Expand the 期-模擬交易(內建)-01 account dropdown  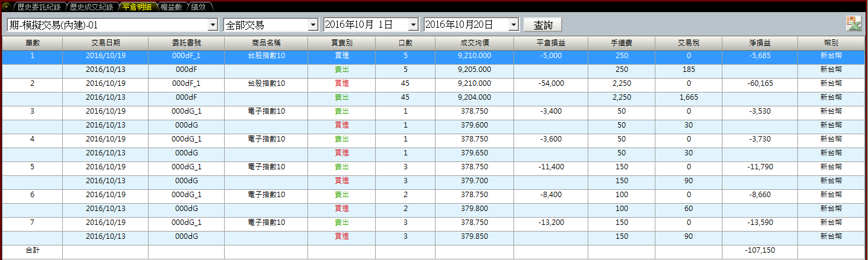[212, 25]
